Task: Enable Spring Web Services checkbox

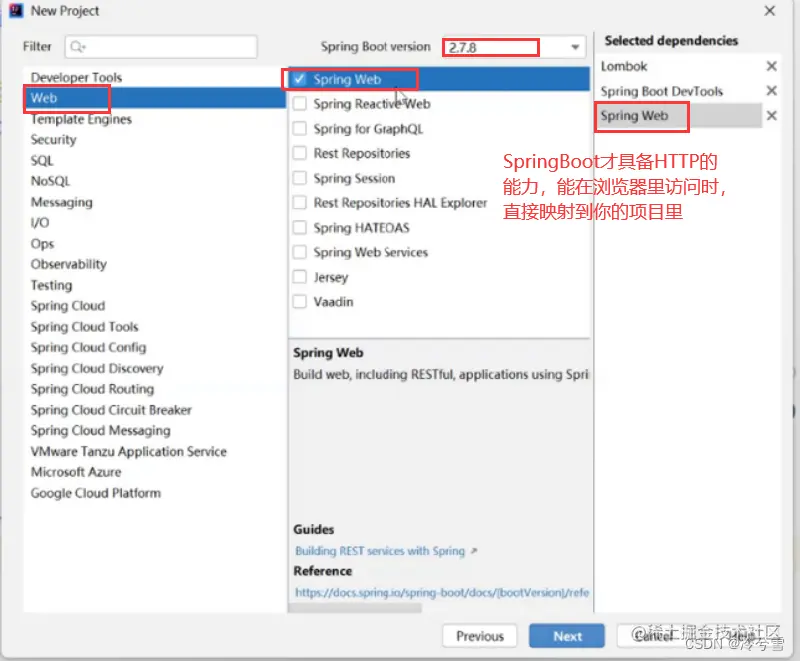Action: pos(299,252)
